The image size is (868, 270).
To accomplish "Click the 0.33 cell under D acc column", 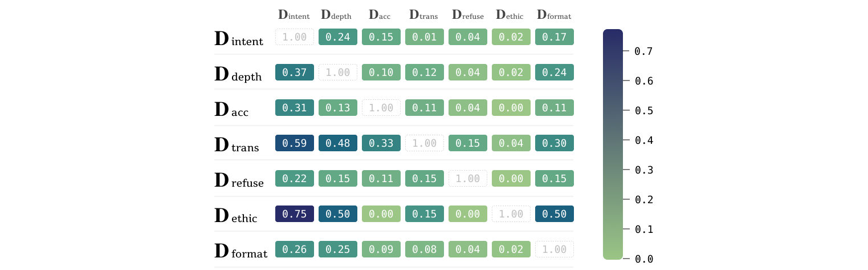I will pos(381,143).
